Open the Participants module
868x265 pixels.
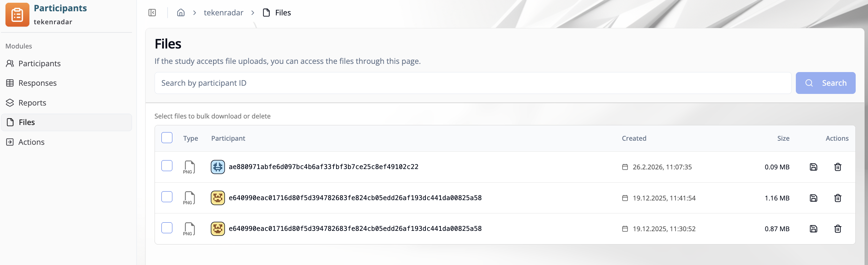39,64
